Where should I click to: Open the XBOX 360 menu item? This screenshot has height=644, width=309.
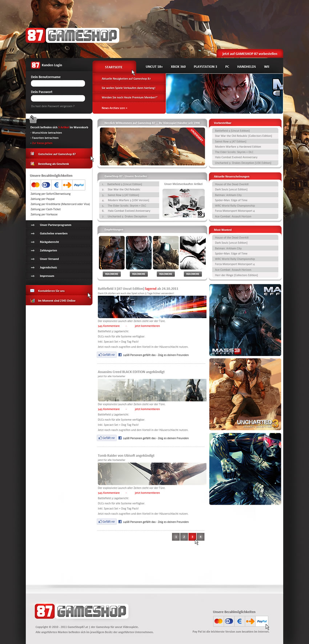coord(178,67)
